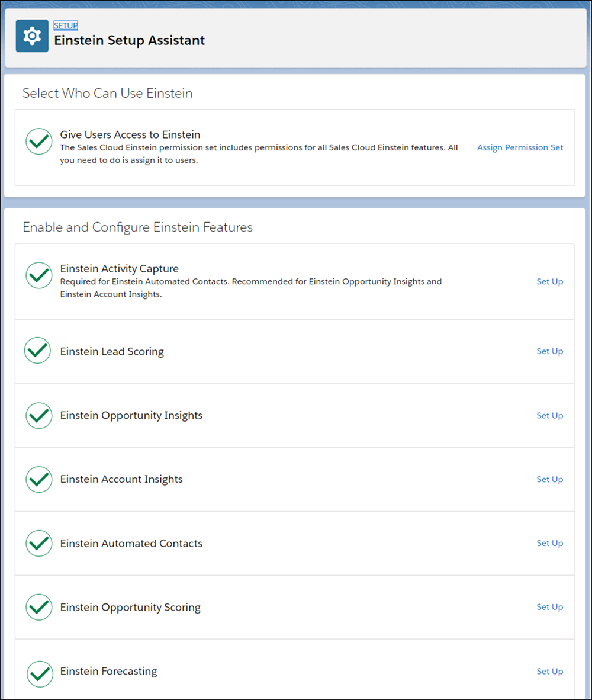Click checkmark icon beside Einstein Opportunity Scoring
The width and height of the screenshot is (592, 700).
[39, 607]
